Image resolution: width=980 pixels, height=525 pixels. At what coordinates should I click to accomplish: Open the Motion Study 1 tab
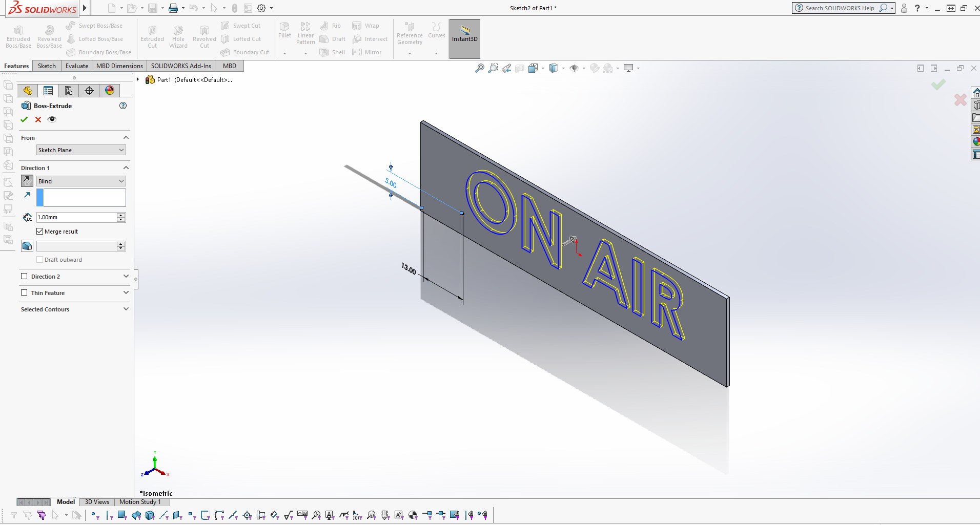pyautogui.click(x=141, y=501)
